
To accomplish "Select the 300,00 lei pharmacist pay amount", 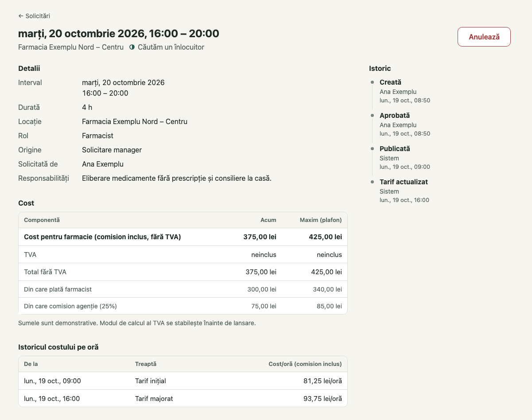I will (x=262, y=289).
